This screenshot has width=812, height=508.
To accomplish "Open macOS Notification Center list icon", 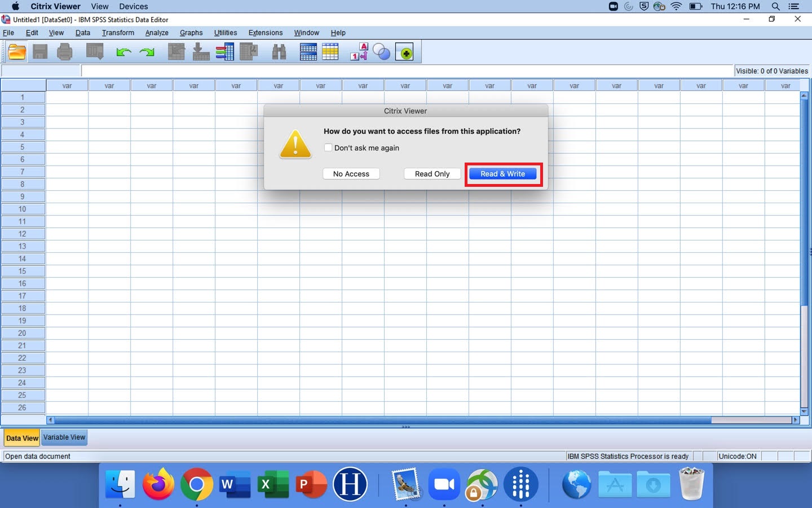I will 794,6.
